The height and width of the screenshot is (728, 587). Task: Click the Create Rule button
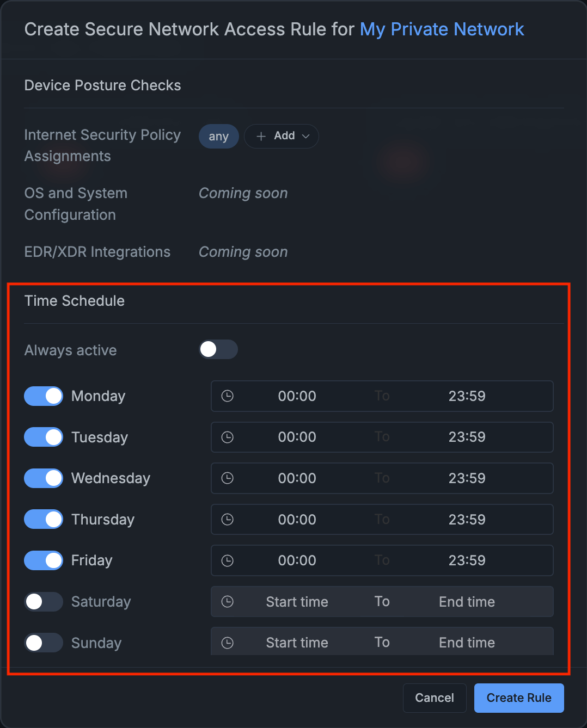[518, 698]
